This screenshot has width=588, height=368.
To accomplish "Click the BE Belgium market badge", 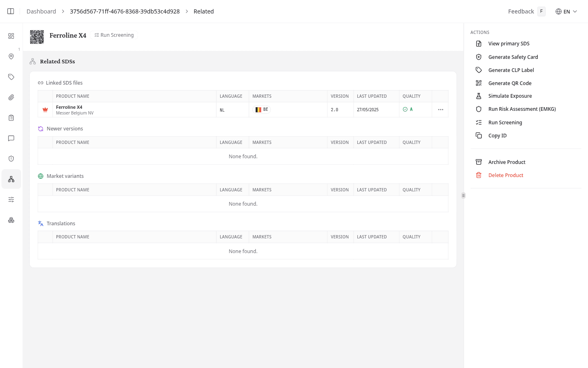I will 262,110.
